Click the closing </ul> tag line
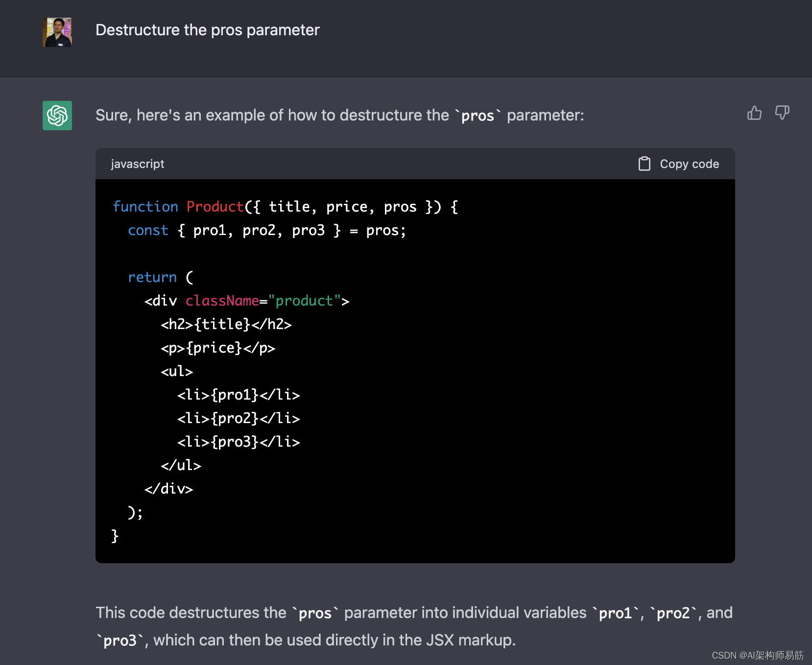Viewport: 812px width, 665px height. pyautogui.click(x=181, y=465)
